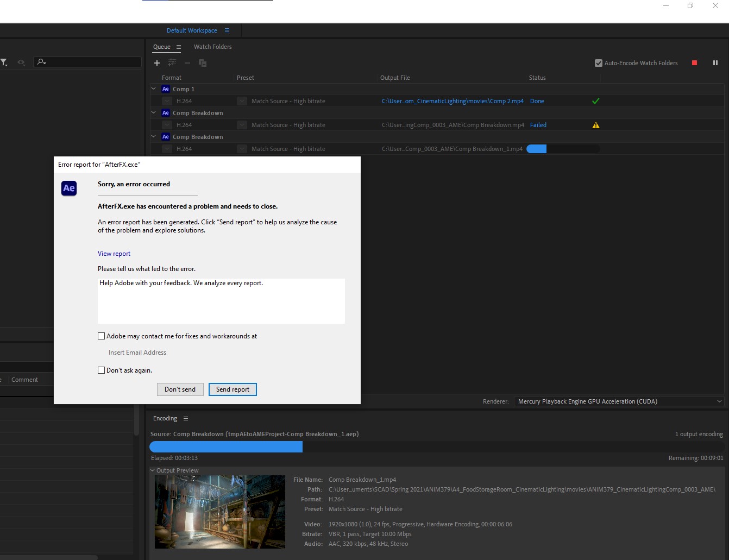Click the blue encoding progress bar

tap(226, 446)
